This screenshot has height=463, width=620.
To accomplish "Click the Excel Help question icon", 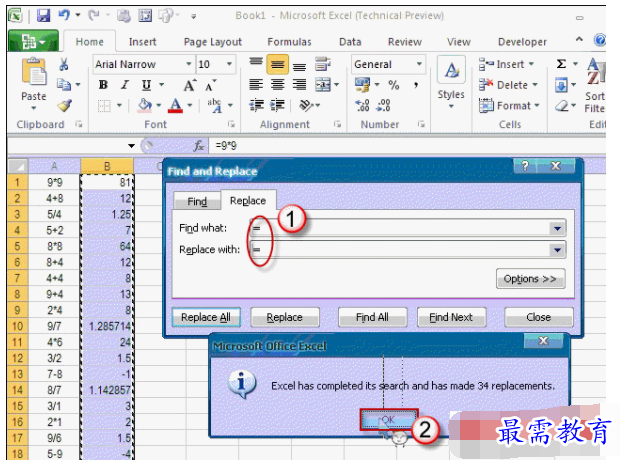I will coord(599,40).
